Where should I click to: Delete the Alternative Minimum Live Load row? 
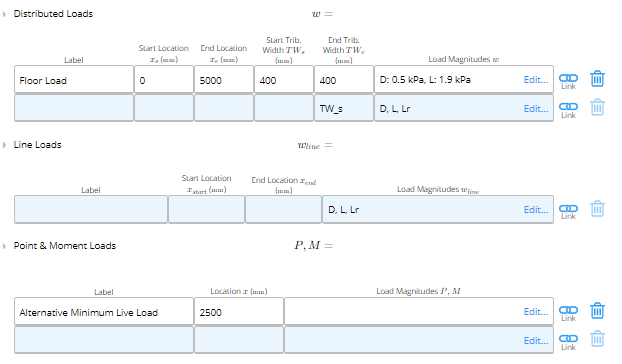pos(597,310)
